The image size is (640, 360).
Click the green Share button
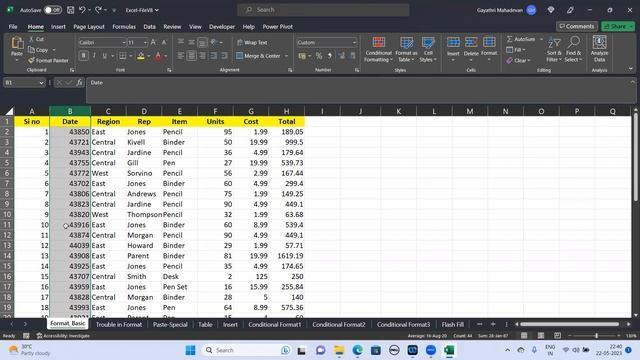[x=618, y=26]
